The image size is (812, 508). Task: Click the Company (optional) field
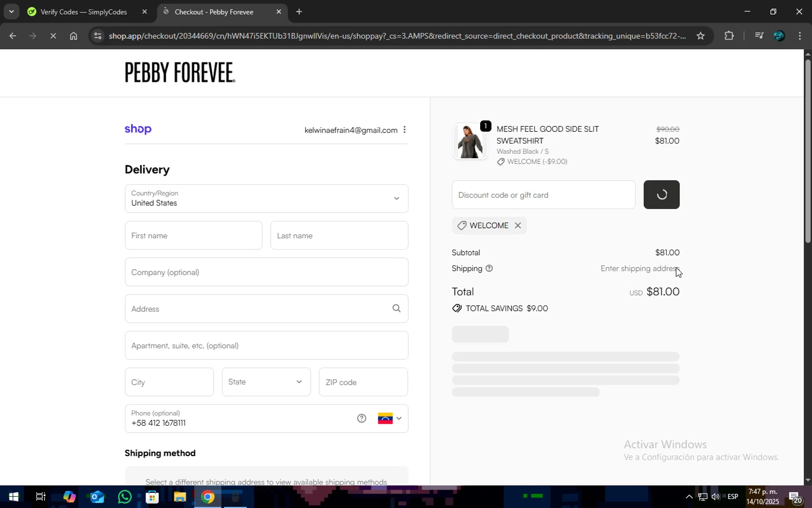pyautogui.click(x=266, y=272)
